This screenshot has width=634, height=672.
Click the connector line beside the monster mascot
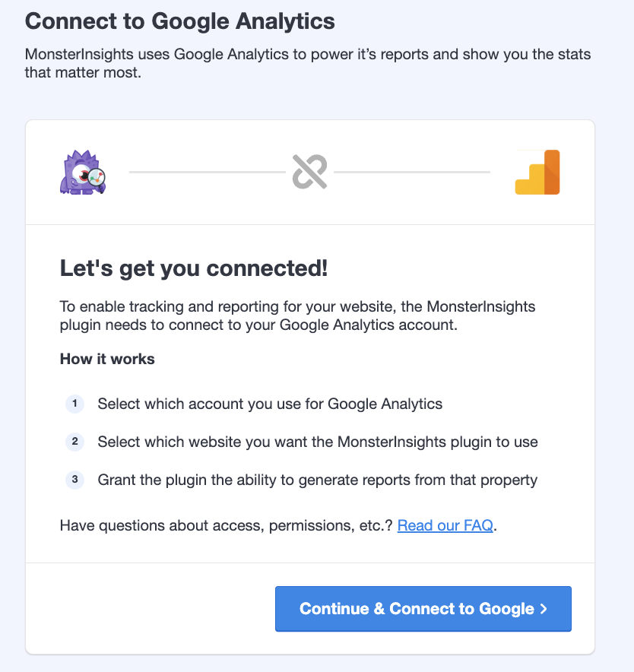coord(205,173)
